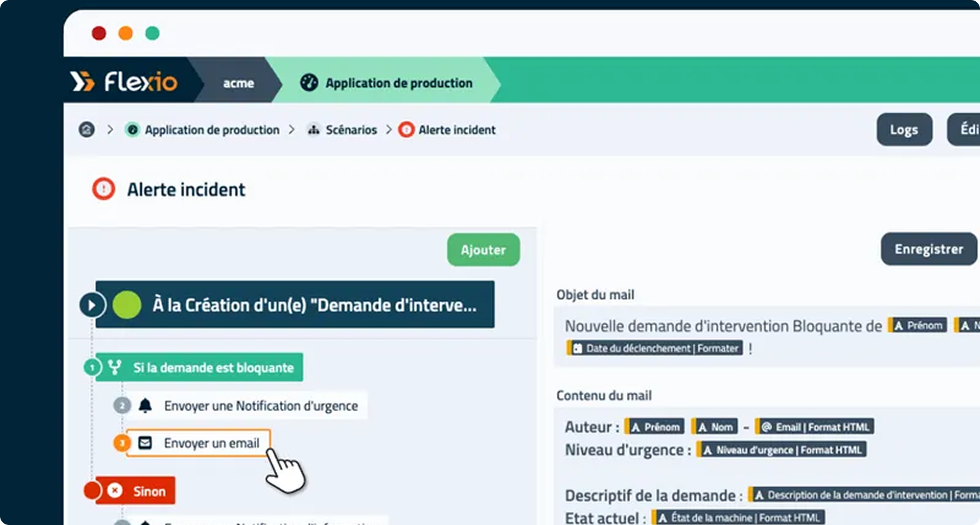The width and height of the screenshot is (980, 525).
Task: Click the "Alerte incident" page heading
Action: tap(186, 190)
